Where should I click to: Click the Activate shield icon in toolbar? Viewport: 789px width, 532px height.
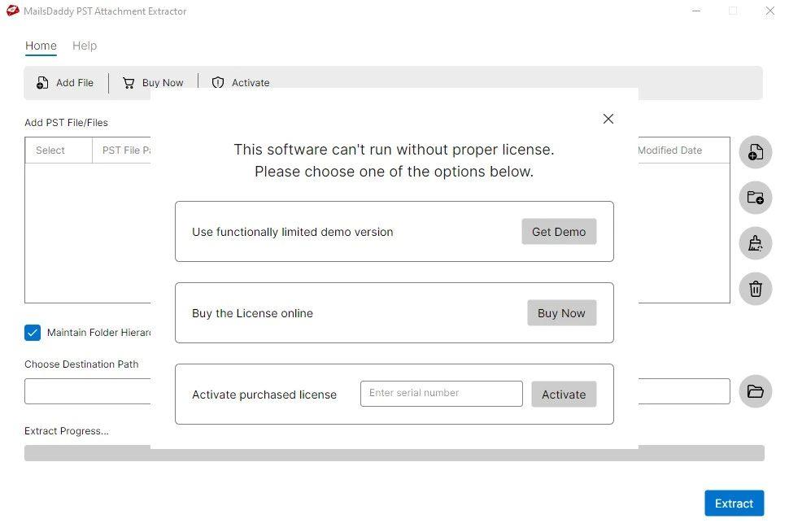point(218,82)
